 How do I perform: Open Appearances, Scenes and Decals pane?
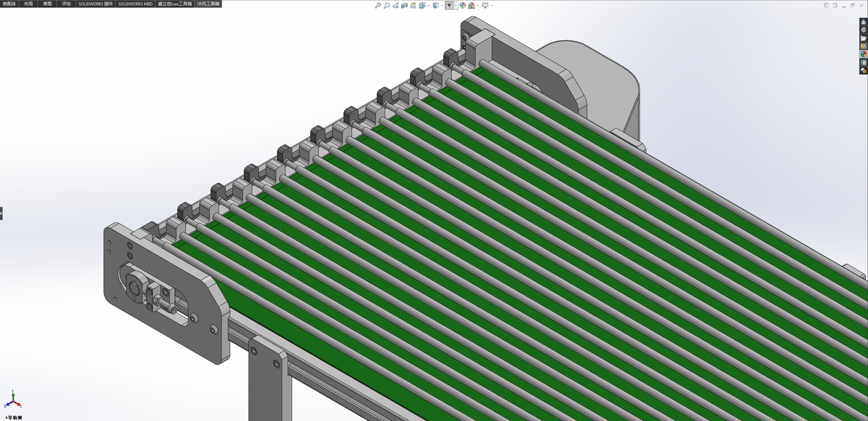tap(863, 54)
